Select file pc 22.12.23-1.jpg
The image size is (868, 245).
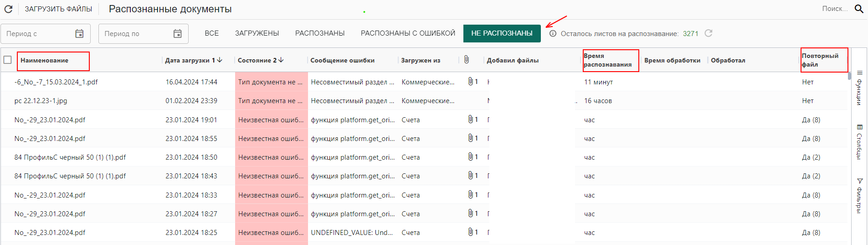tap(41, 101)
